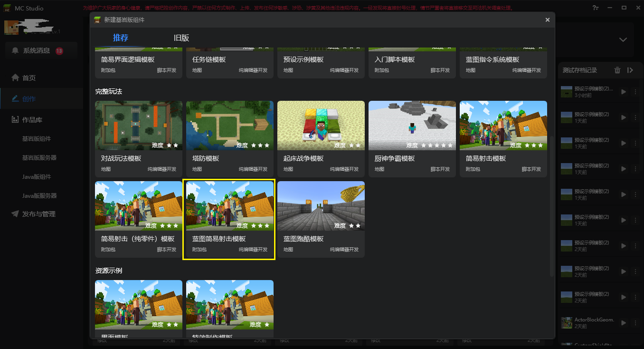This screenshot has width=644, height=349.
Task: Click the 入门脚本模板 title
Action: point(395,59)
